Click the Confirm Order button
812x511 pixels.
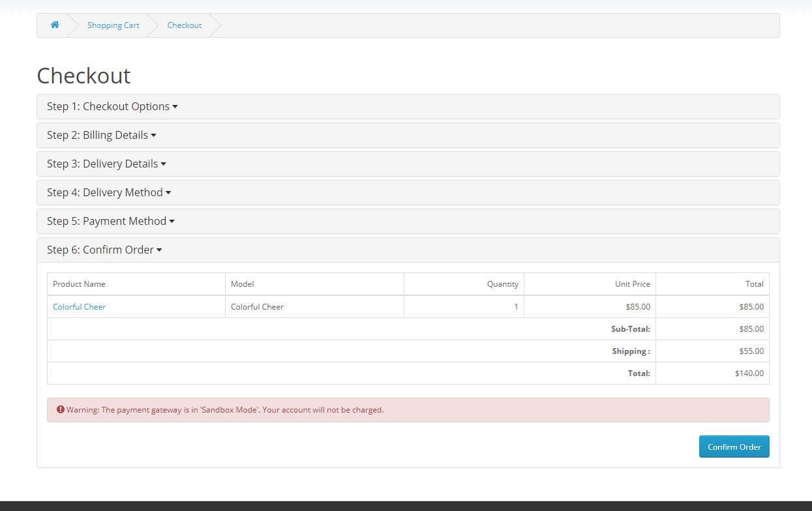pos(734,446)
